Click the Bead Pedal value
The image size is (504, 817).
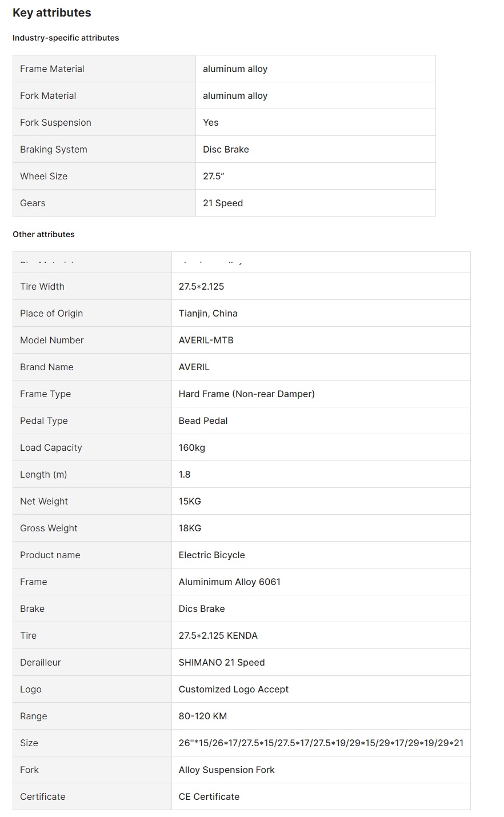[x=203, y=420]
